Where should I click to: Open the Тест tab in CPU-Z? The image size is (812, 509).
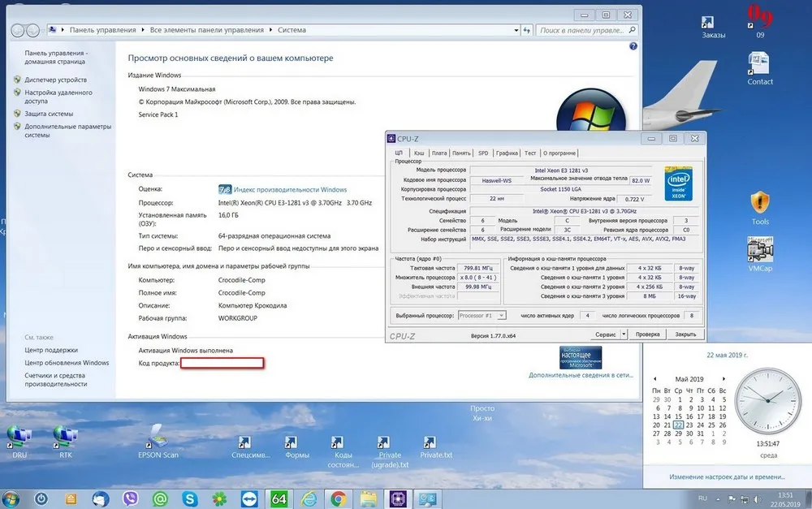tap(530, 153)
